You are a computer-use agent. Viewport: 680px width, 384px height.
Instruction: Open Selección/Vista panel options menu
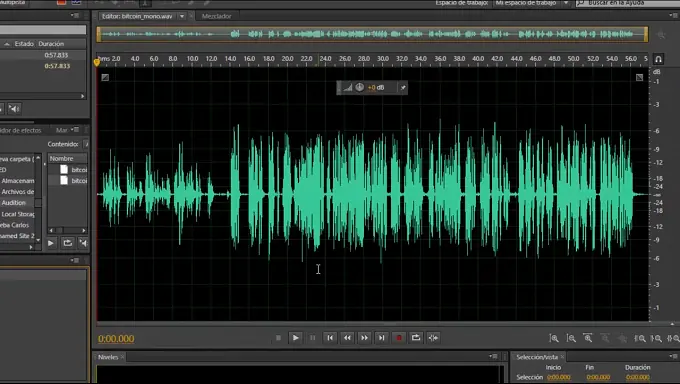(674, 356)
